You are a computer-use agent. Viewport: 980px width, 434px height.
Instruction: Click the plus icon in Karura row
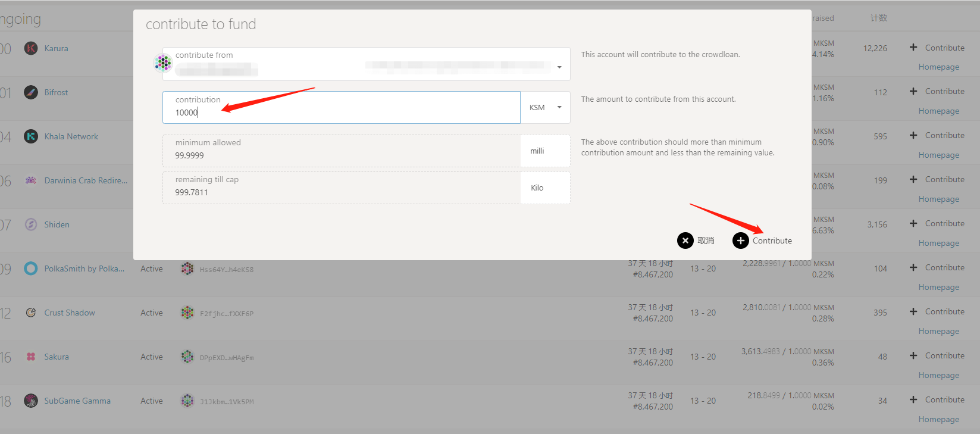click(913, 47)
